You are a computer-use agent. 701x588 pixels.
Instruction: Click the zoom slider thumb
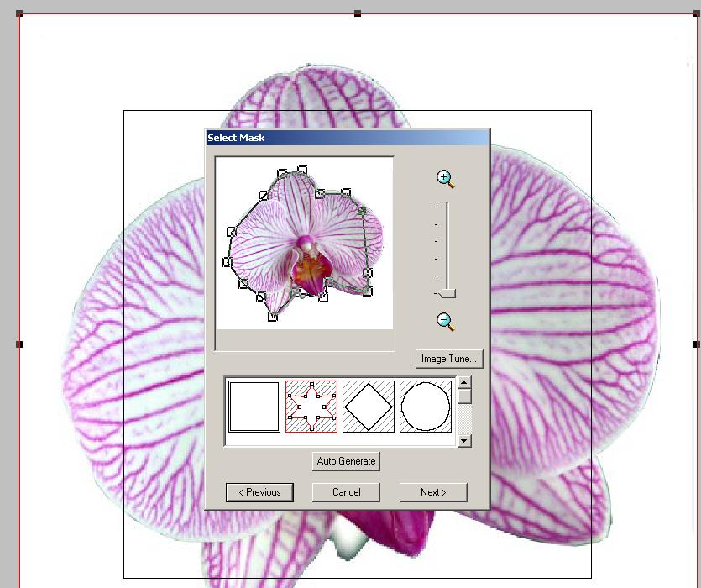pos(446,293)
